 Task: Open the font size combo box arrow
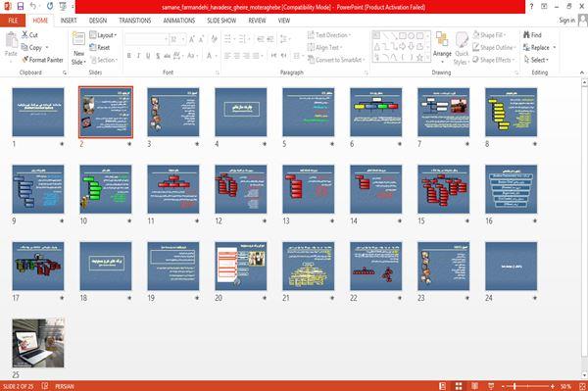click(183, 39)
